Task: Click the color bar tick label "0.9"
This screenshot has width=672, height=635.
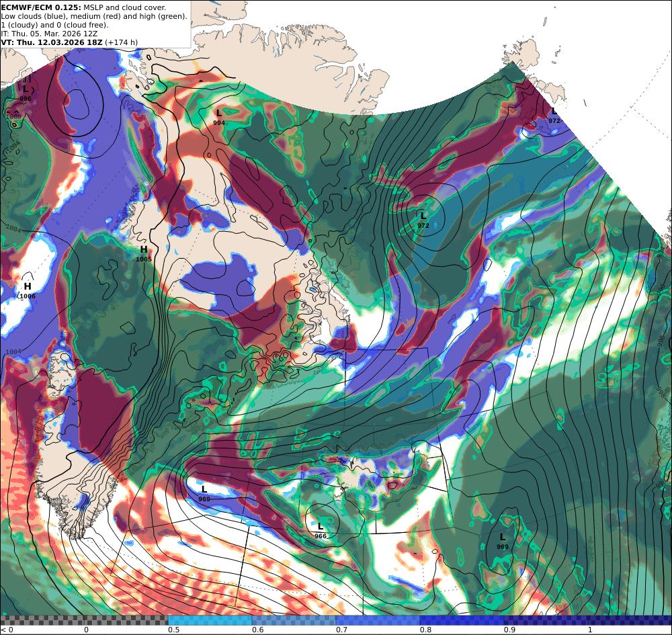Action: 509,630
